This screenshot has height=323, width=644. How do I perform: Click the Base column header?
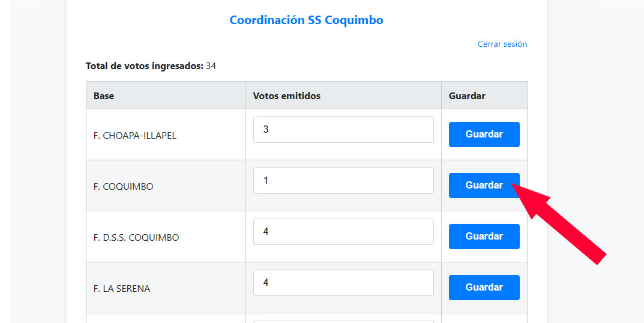click(x=104, y=96)
